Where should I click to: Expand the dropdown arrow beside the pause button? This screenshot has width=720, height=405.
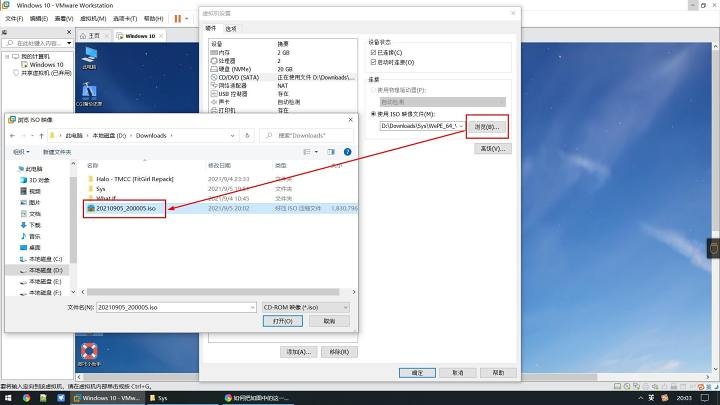(x=186, y=19)
